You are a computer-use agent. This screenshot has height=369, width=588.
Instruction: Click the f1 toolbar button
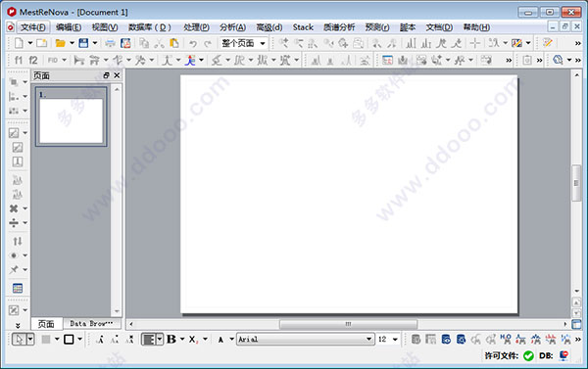tap(19, 60)
